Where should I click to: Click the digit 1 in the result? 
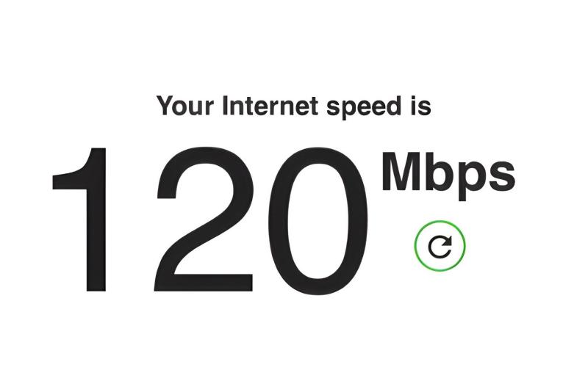point(79,219)
